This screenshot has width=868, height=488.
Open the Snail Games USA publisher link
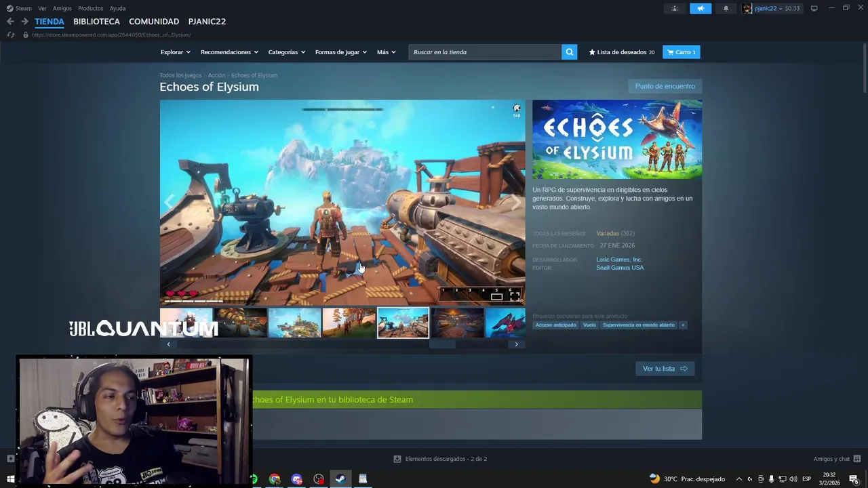coord(620,268)
